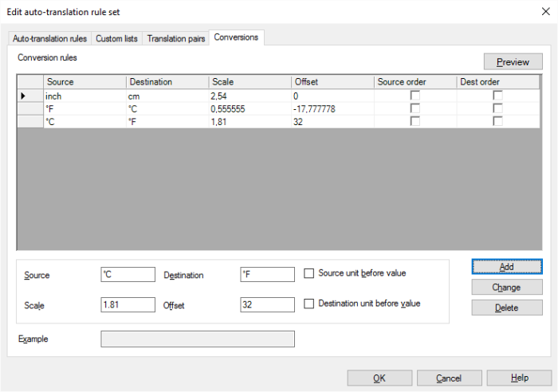Screen dimensions: 558x392
Task: Open the Custom lists tab
Action: [x=116, y=38]
